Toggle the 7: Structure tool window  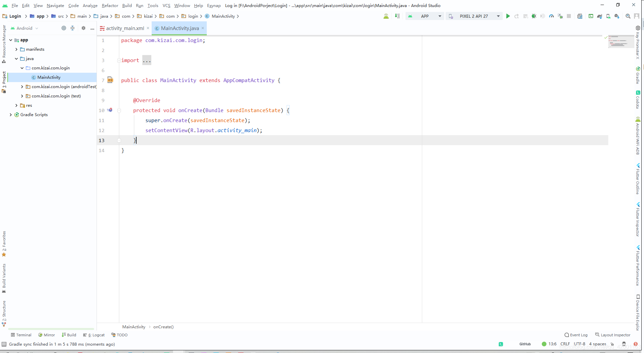pos(4,313)
